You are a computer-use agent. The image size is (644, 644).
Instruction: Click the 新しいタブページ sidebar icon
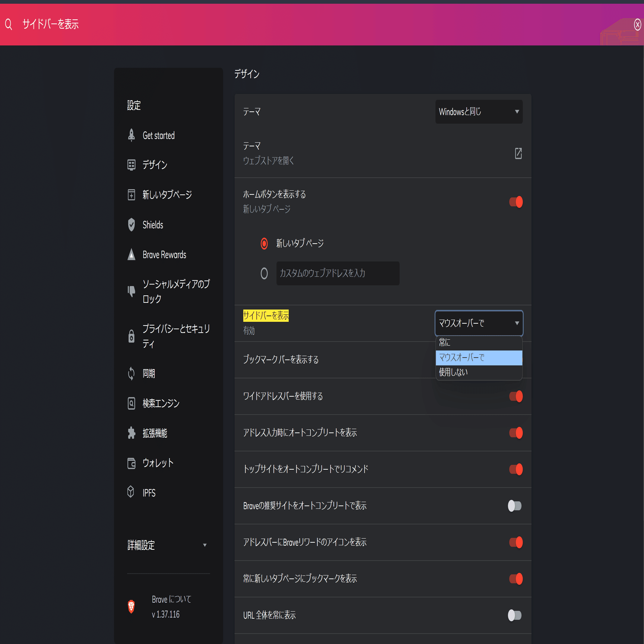(x=131, y=194)
